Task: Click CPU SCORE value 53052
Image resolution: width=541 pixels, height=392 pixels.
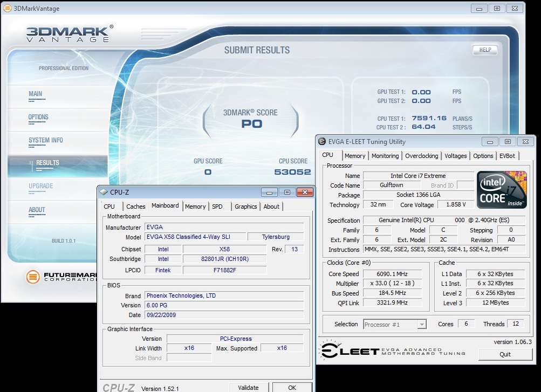Action: [x=292, y=171]
